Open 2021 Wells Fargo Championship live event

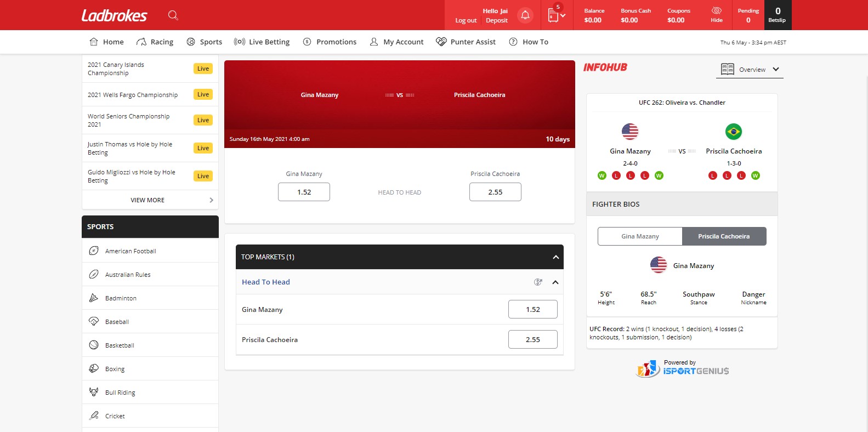[150, 94]
